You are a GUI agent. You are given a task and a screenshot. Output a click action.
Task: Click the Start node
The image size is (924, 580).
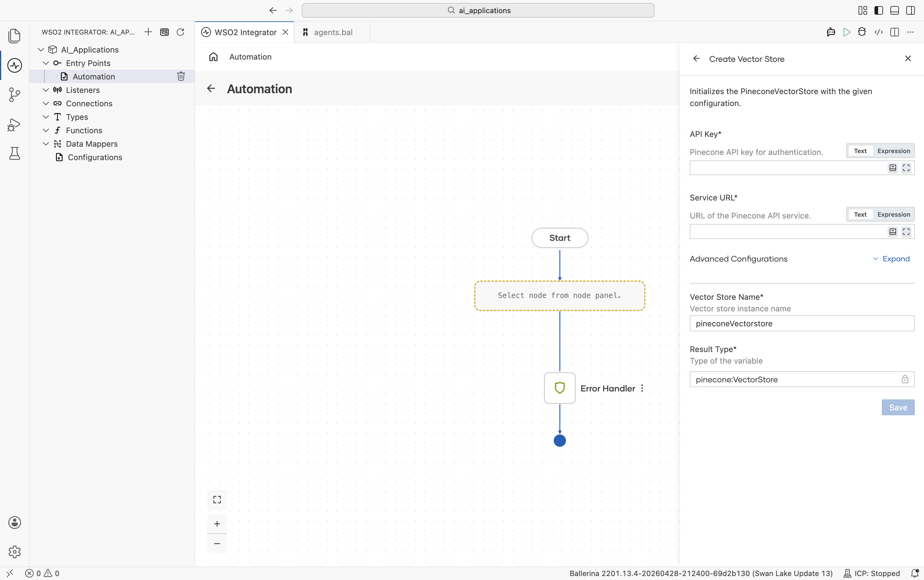(x=560, y=238)
